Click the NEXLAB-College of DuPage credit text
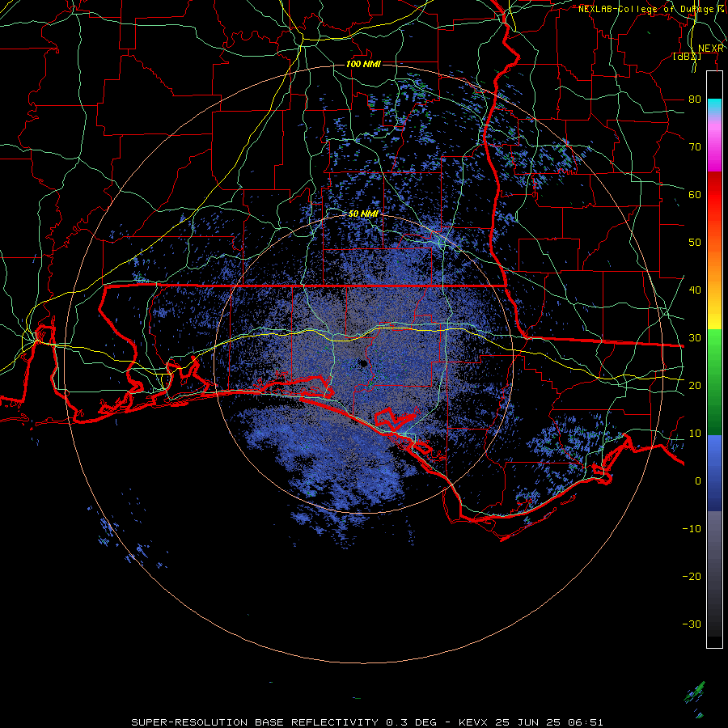The image size is (728, 728). pyautogui.click(x=651, y=9)
